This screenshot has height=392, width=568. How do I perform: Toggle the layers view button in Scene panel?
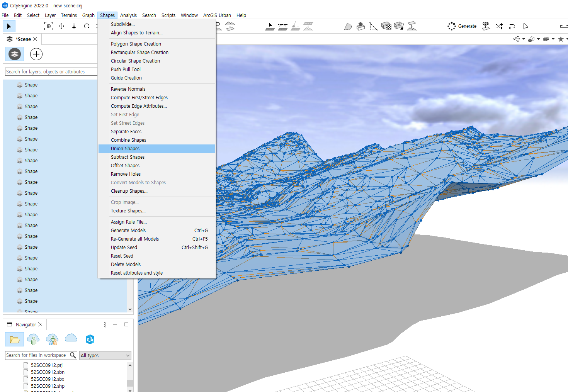point(14,54)
